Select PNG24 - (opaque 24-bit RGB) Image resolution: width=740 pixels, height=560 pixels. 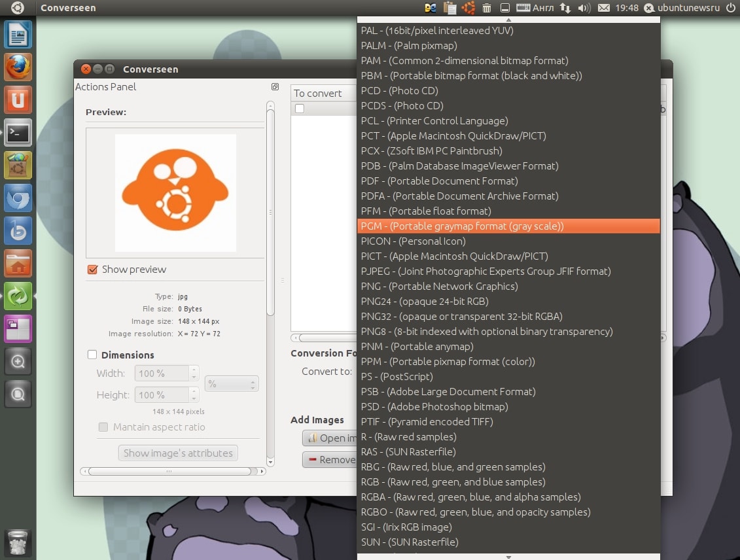tap(508, 302)
